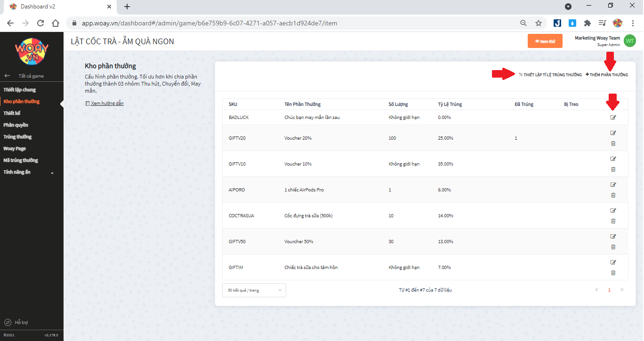This screenshot has height=341, width=644.
Task: Click the Tỷ Lệ Trúng column header
Action: point(450,104)
